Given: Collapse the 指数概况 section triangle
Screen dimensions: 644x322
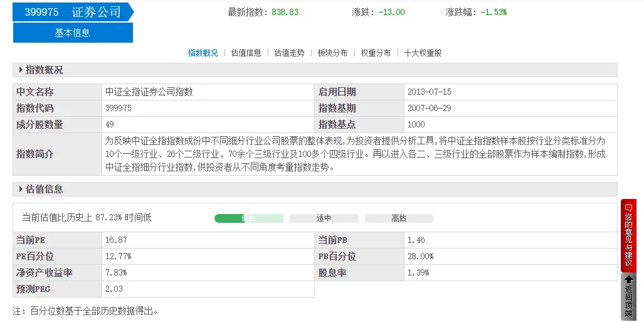Looking at the screenshot, I should tap(21, 70).
